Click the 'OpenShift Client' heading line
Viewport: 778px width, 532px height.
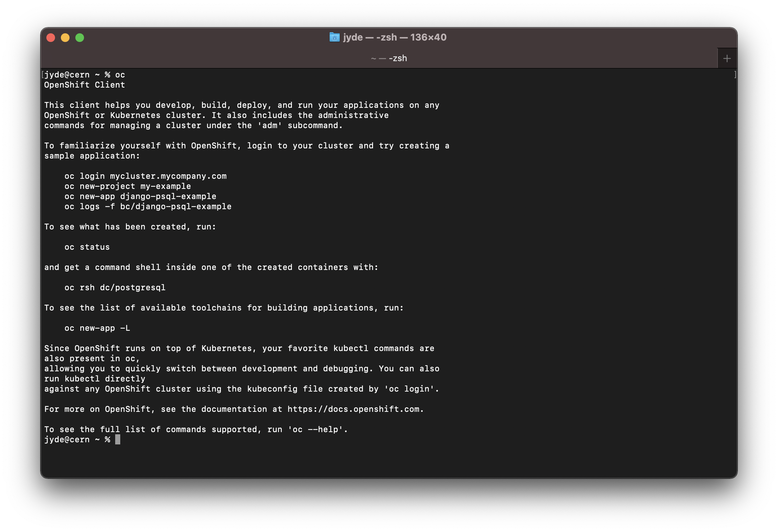coord(85,85)
